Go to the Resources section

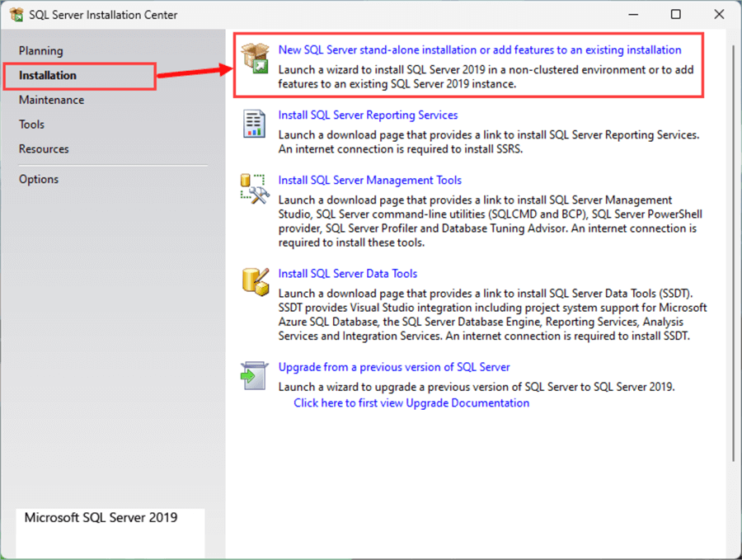tap(44, 149)
